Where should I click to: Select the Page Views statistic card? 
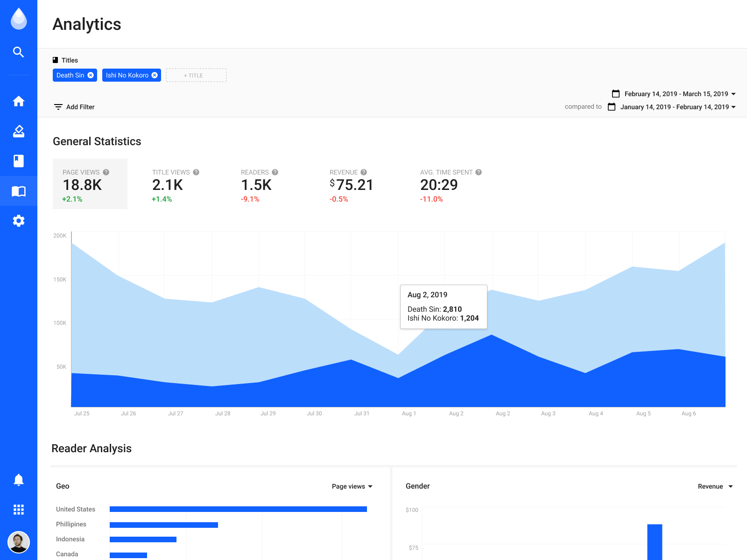(x=90, y=184)
